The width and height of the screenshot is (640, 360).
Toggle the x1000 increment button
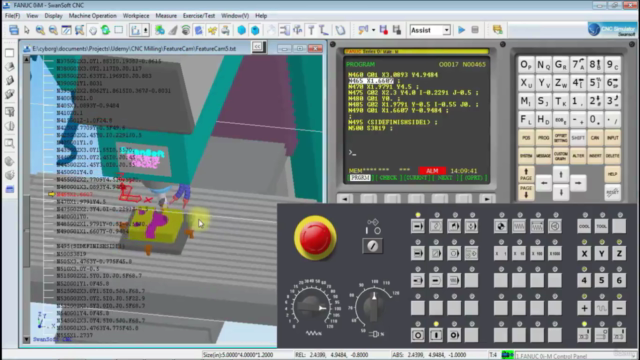(555, 253)
